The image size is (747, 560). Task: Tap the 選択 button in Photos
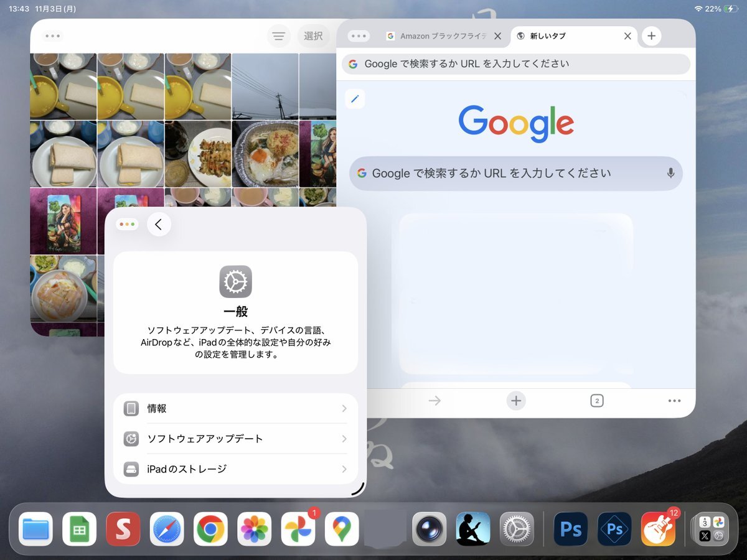[x=313, y=36]
